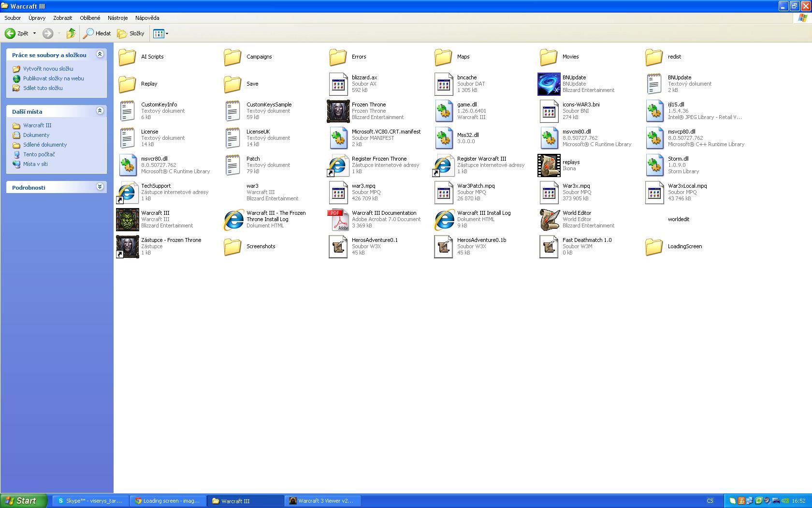Click the CS language indicator in tray

coord(710,501)
